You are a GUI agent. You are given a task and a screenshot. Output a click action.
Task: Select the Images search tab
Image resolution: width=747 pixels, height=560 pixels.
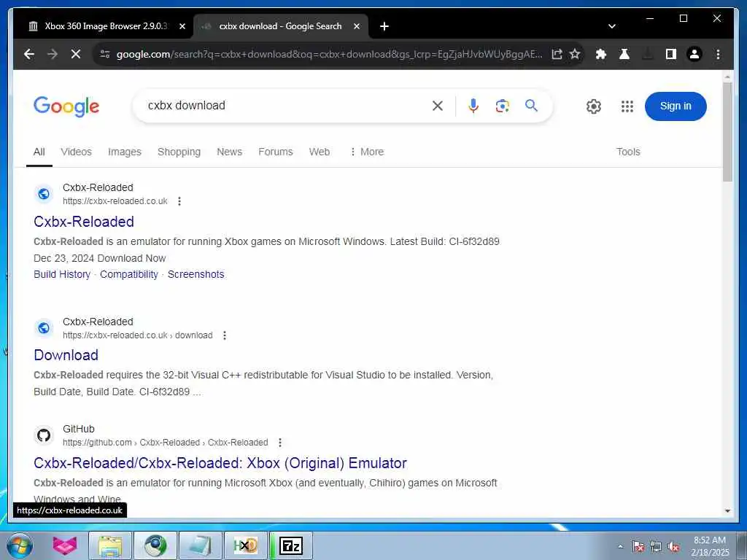(124, 152)
